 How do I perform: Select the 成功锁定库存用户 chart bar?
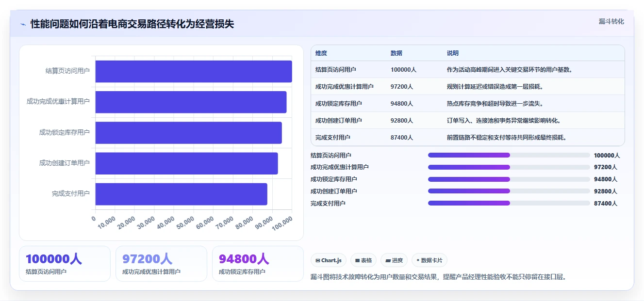pyautogui.click(x=189, y=133)
